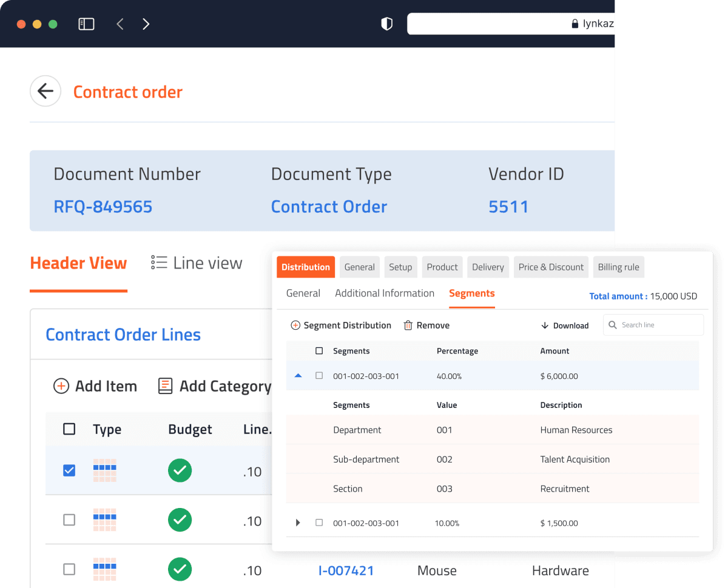Uncheck the checked first order line checkbox
The image size is (728, 588).
[x=69, y=470]
